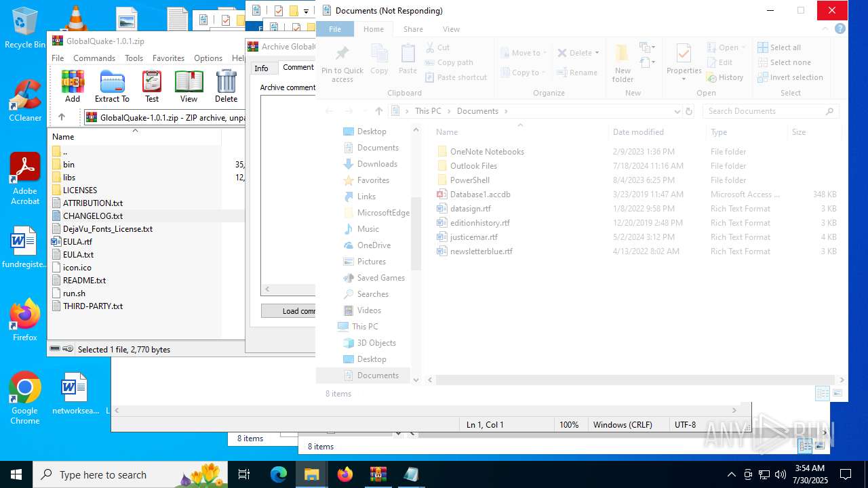Click History in the Open group

(725, 77)
